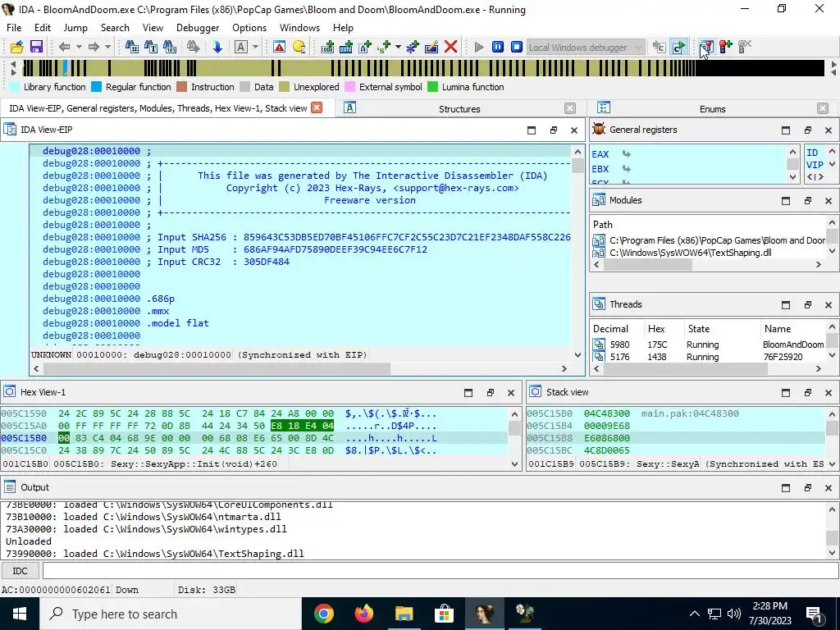Viewport: 840px width, 630px height.
Task: Click the IDC command input field
Action: tap(441, 571)
